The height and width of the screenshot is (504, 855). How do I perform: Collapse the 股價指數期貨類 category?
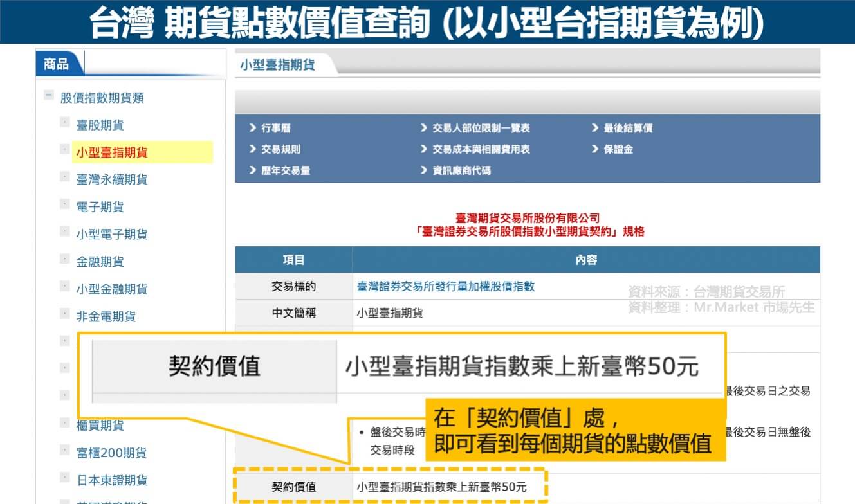click(x=48, y=96)
